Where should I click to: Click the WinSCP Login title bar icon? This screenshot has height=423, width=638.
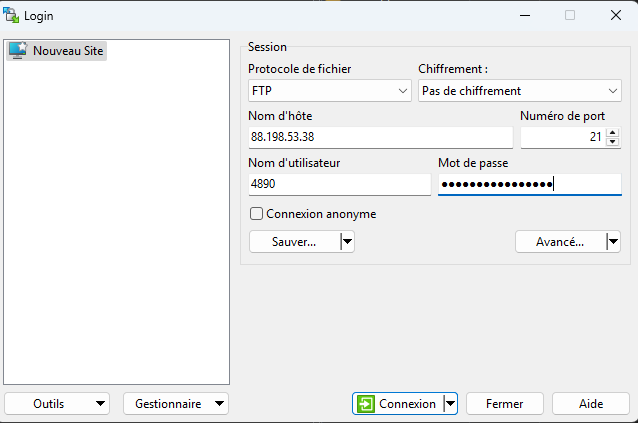pyautogui.click(x=13, y=15)
